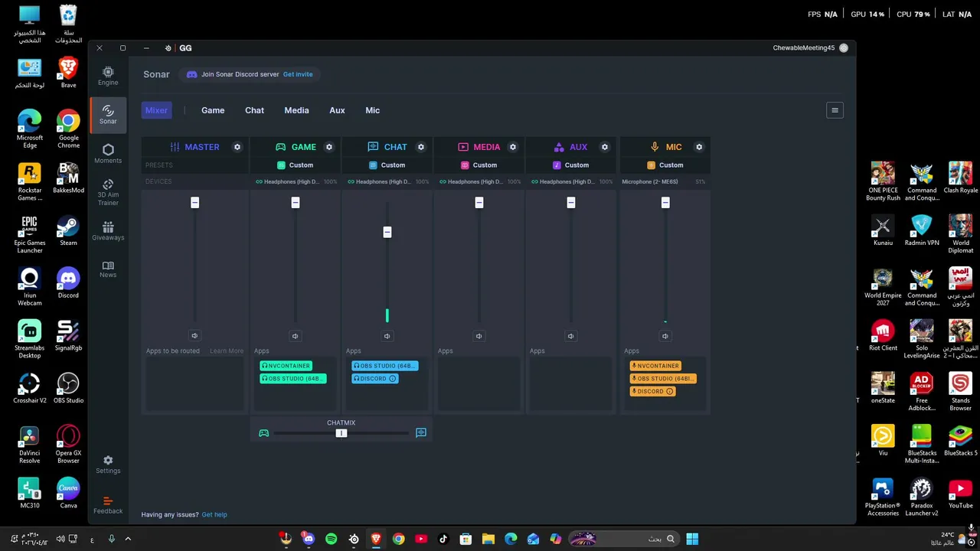This screenshot has height=551, width=980.
Task: Open Discord desktop shortcut
Action: click(x=68, y=282)
